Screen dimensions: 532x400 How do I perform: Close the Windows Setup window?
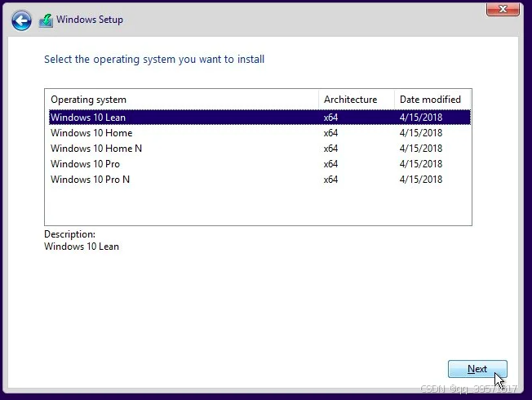[x=503, y=9]
